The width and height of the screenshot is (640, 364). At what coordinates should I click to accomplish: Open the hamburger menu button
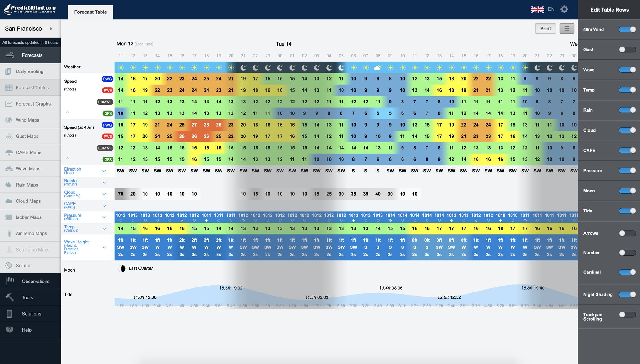567,28
